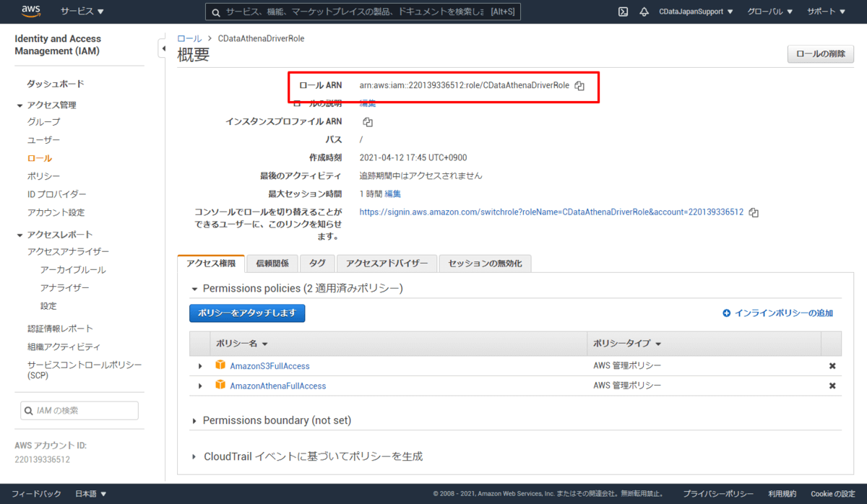867x504 pixels.
Task: Click the ロールの削除 button
Action: point(821,54)
